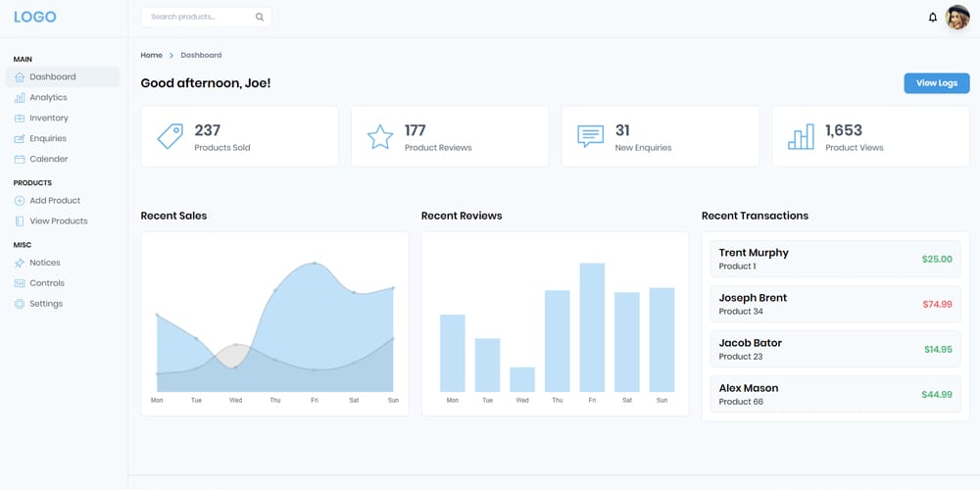Viewport: 980px width, 490px height.
Task: Click the Analytics bar chart icon
Action: pos(20,97)
